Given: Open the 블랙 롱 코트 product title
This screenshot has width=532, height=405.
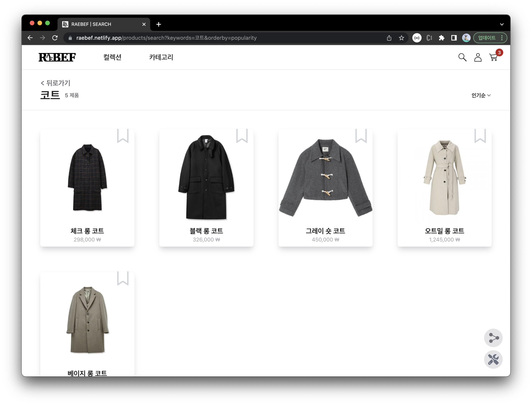Looking at the screenshot, I should [206, 231].
